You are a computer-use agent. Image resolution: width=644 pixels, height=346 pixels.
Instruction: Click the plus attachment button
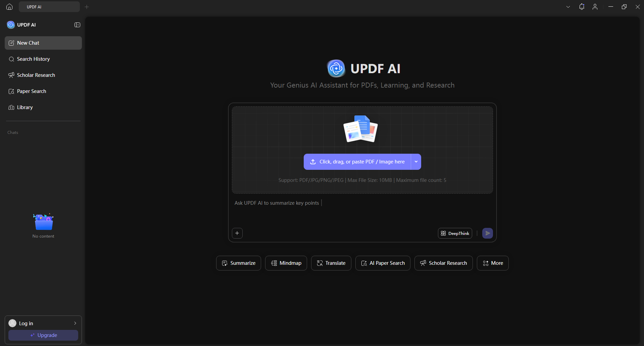(237, 233)
